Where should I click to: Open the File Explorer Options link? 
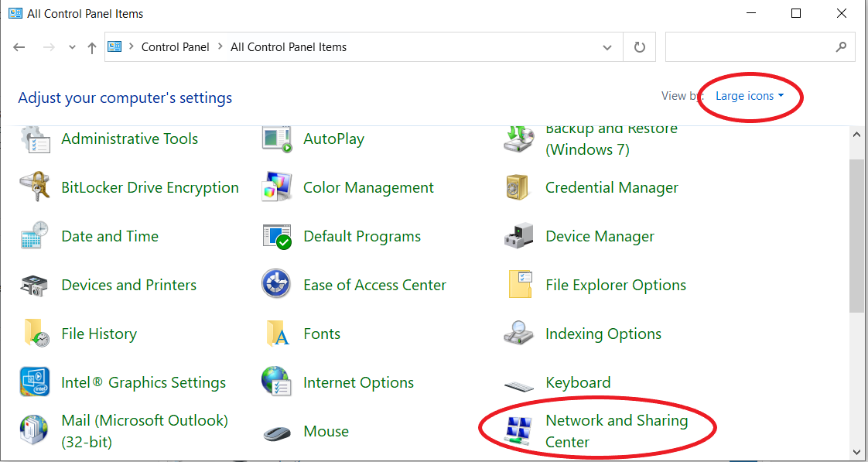pyautogui.click(x=616, y=285)
